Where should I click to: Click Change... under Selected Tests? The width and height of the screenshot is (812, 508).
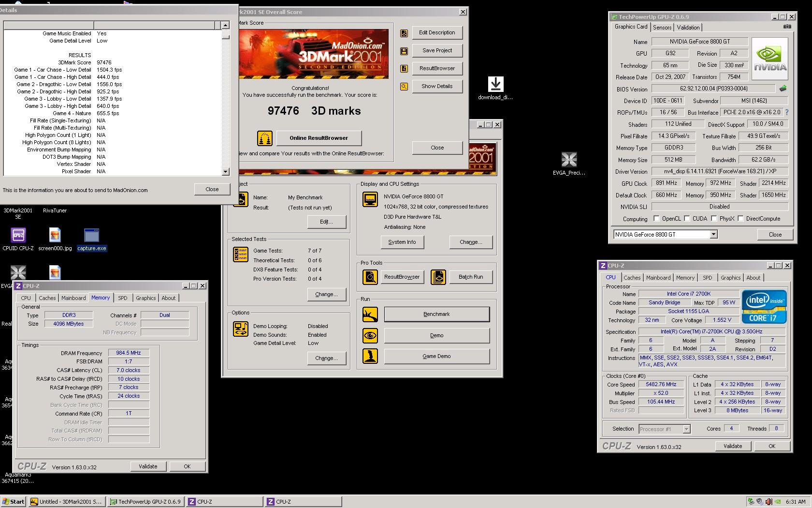(x=326, y=294)
